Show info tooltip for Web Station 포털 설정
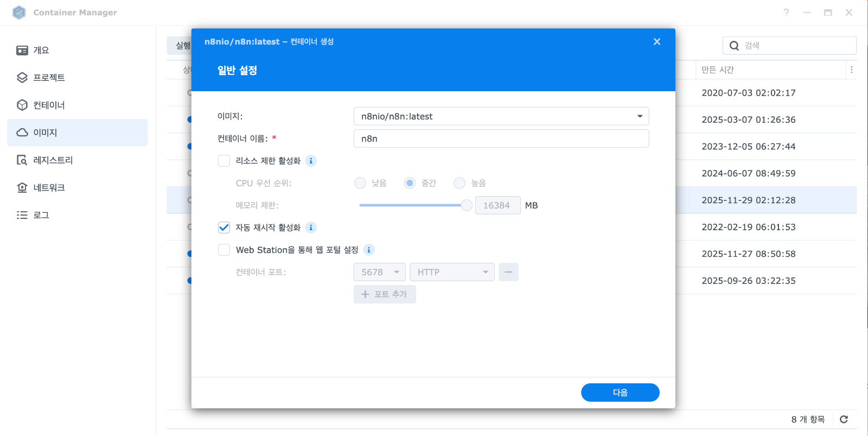This screenshot has width=868, height=436. pyautogui.click(x=369, y=250)
